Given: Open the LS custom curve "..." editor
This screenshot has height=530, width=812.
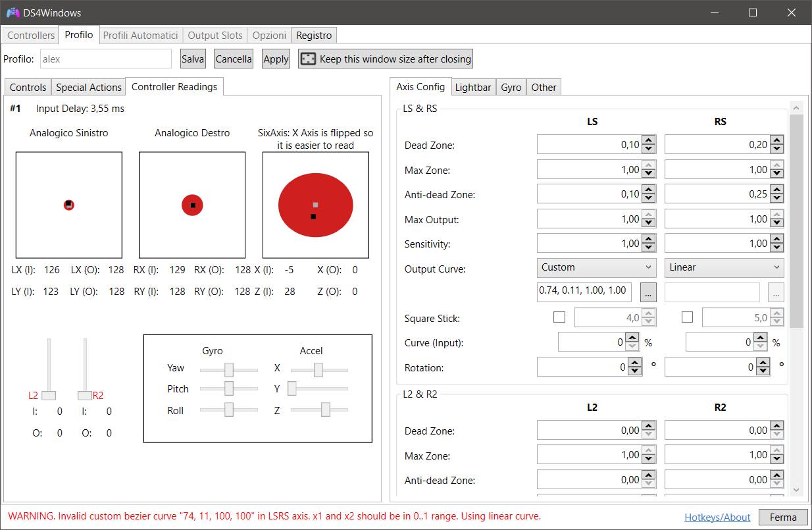Looking at the screenshot, I should (x=649, y=292).
